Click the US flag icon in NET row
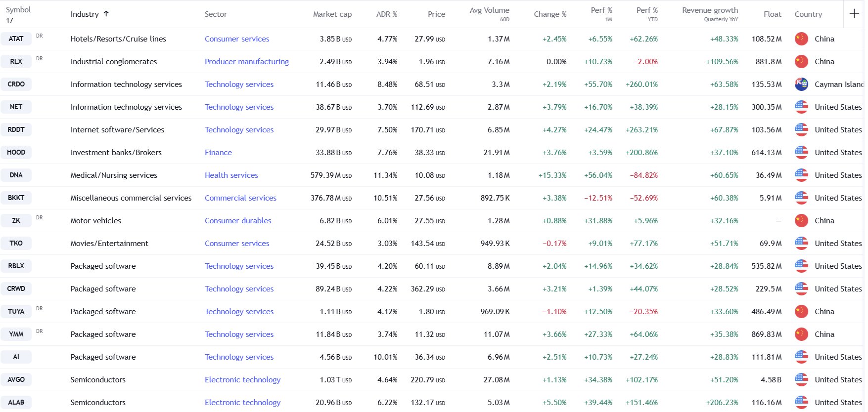 coord(801,107)
